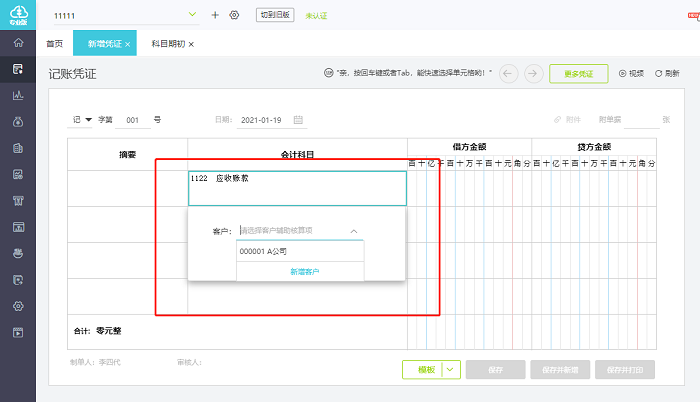Click the 更多凭证 button

pyautogui.click(x=579, y=74)
